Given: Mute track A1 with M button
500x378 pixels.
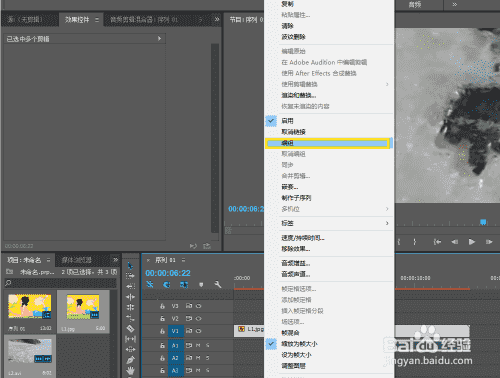Looking at the screenshot, I should (x=198, y=345).
